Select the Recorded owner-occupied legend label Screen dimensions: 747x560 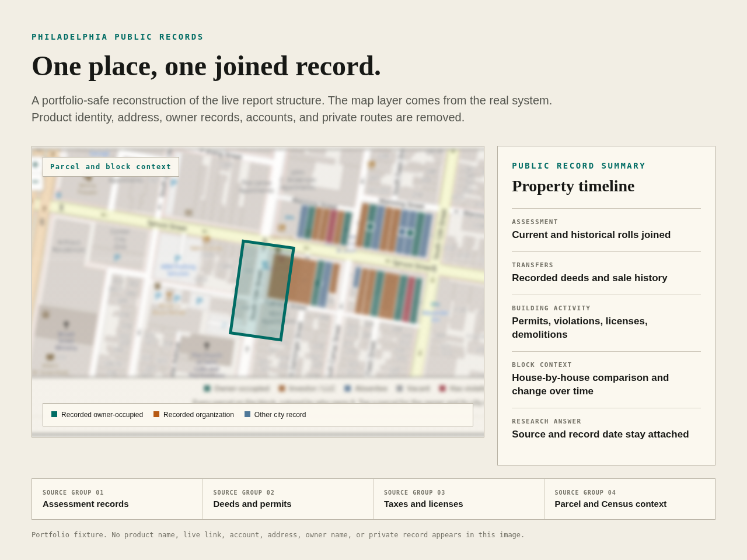(x=102, y=415)
